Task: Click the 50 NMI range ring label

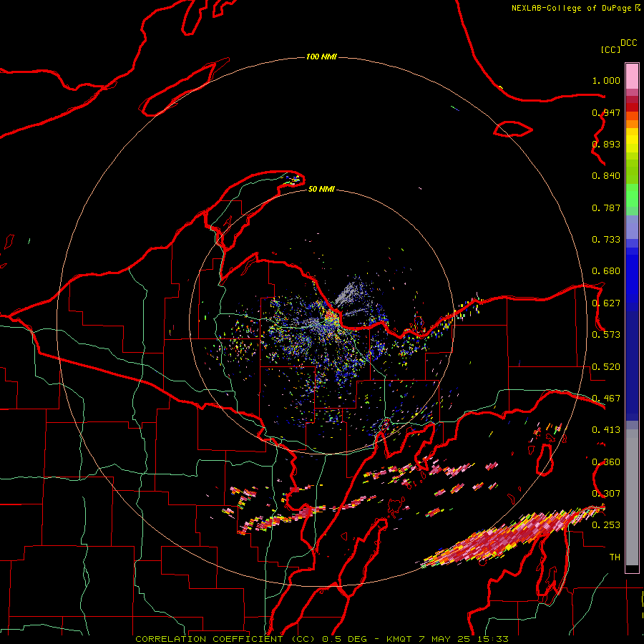Action: 321,189
